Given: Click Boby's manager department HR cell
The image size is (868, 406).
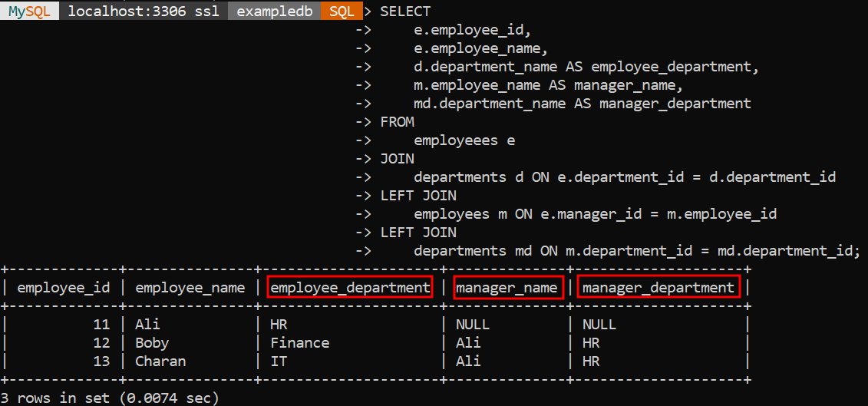Looking at the screenshot, I should (591, 343).
